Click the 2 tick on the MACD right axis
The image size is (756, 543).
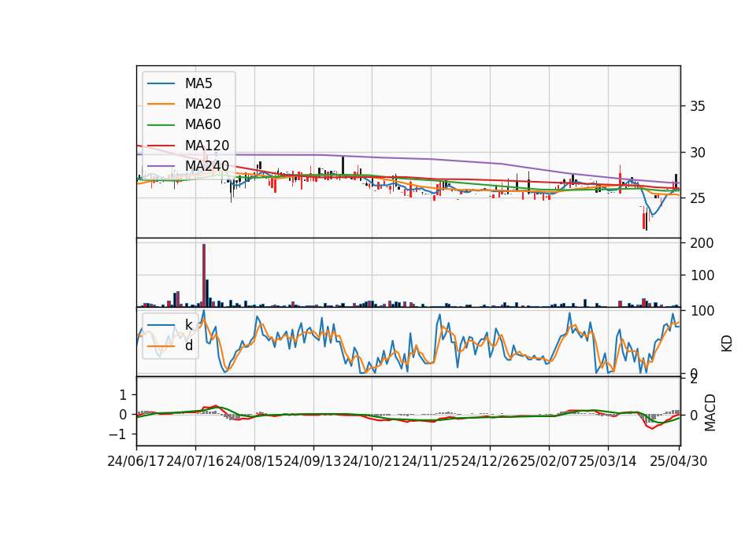pyautogui.click(x=694, y=379)
